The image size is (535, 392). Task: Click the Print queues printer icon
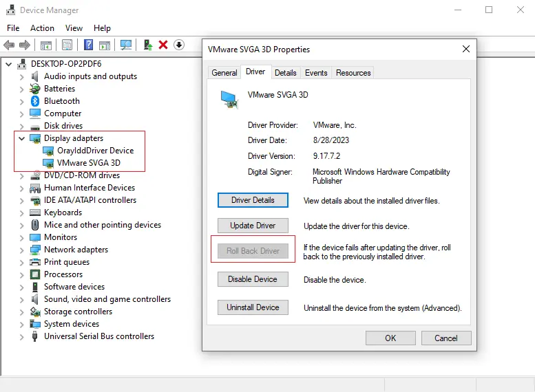pos(35,262)
